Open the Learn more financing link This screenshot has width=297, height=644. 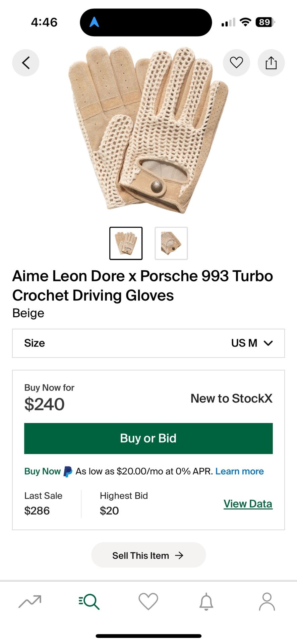pyautogui.click(x=239, y=471)
